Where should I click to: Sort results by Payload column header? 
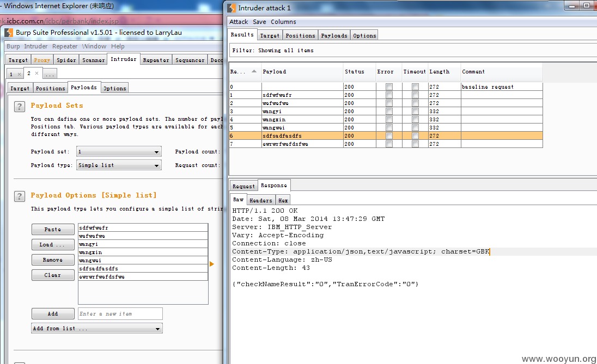[302, 72]
